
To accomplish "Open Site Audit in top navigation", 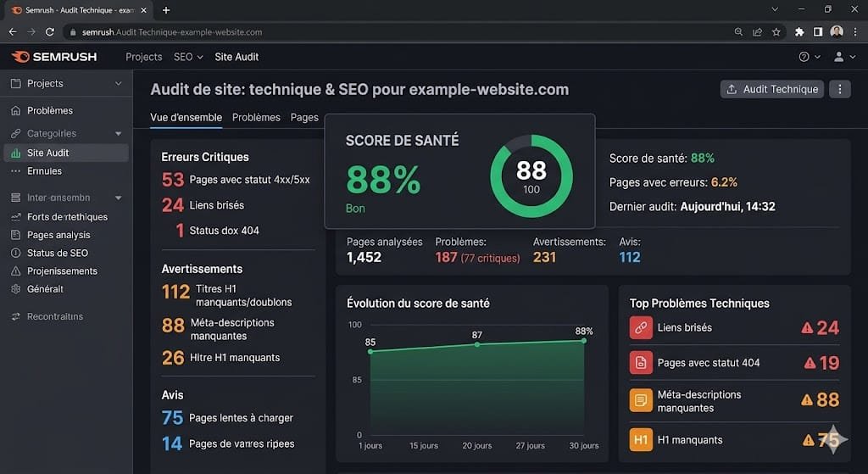I will [236, 57].
